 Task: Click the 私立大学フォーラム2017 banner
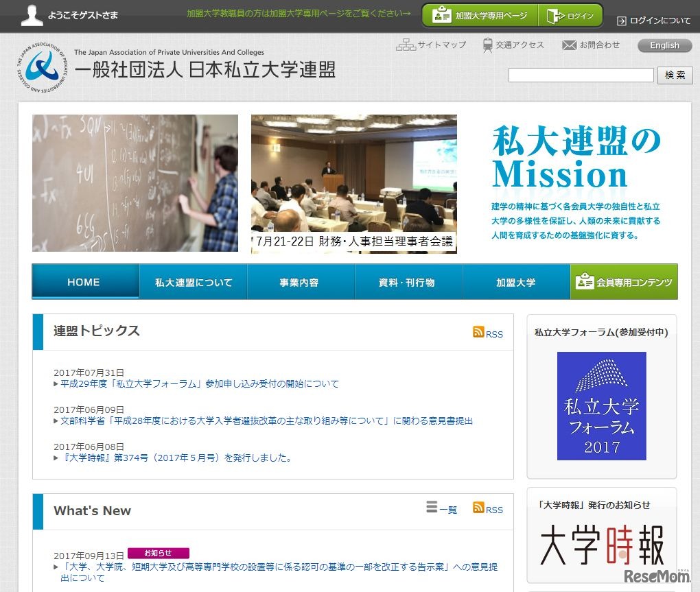click(601, 405)
